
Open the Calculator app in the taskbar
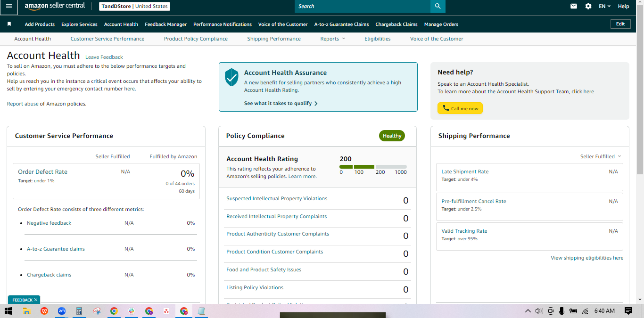coord(79,311)
